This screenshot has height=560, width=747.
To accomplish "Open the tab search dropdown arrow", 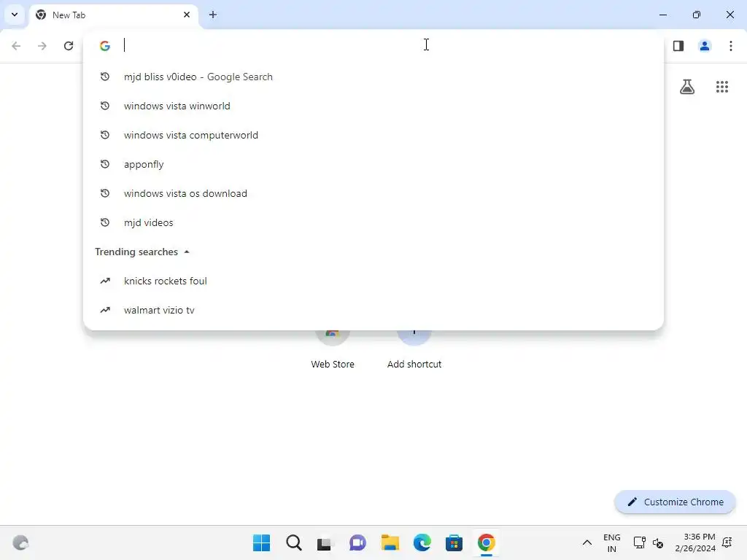I will tap(15, 15).
